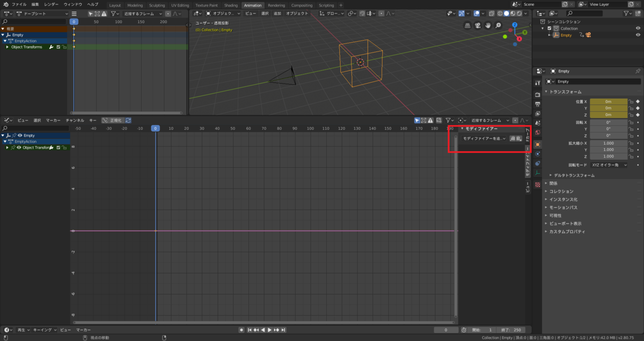The image size is (644, 341).
Task: Play the animation forward
Action: pyautogui.click(x=269, y=330)
